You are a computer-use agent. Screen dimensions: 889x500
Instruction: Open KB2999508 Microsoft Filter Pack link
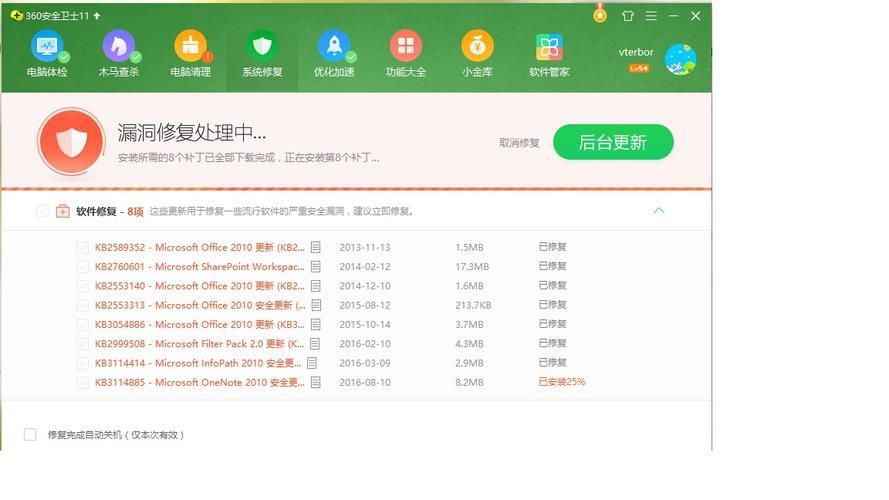pyautogui.click(x=199, y=344)
